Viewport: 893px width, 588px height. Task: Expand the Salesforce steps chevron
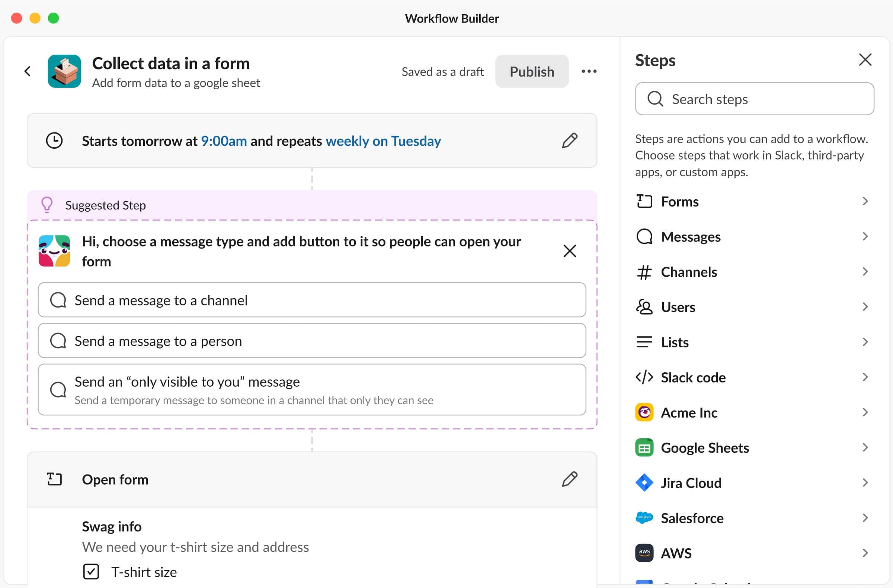click(865, 518)
